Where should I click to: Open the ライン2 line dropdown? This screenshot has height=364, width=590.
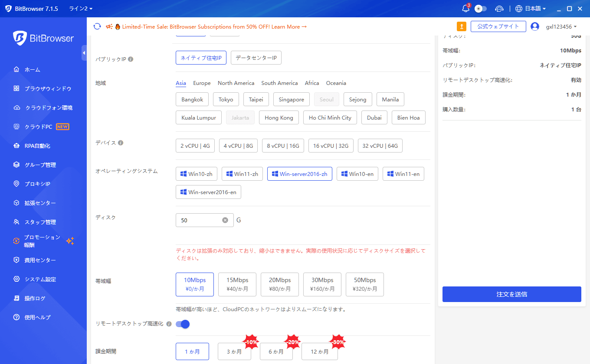pos(81,9)
